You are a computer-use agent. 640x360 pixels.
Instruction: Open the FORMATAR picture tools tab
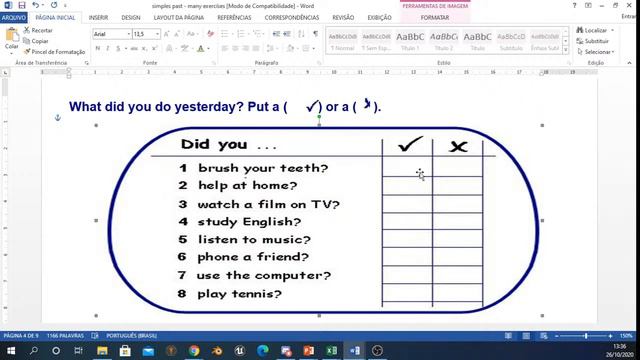click(435, 18)
